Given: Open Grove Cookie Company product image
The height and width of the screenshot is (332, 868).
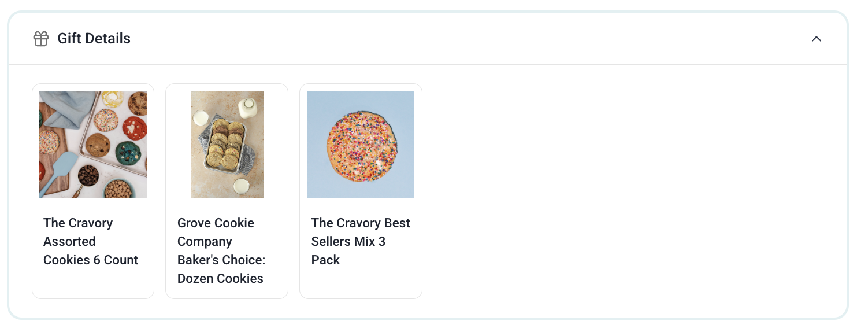Looking at the screenshot, I should [227, 145].
